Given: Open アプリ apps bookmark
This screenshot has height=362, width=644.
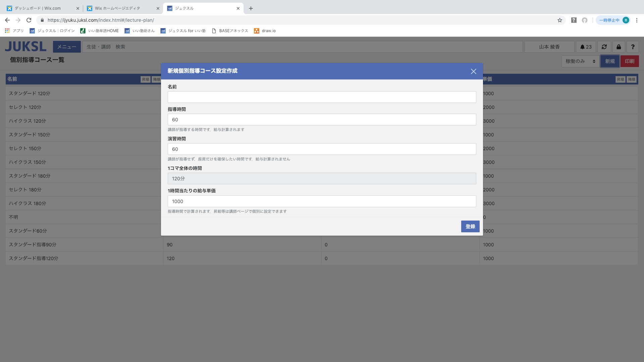Looking at the screenshot, I should click(x=14, y=31).
